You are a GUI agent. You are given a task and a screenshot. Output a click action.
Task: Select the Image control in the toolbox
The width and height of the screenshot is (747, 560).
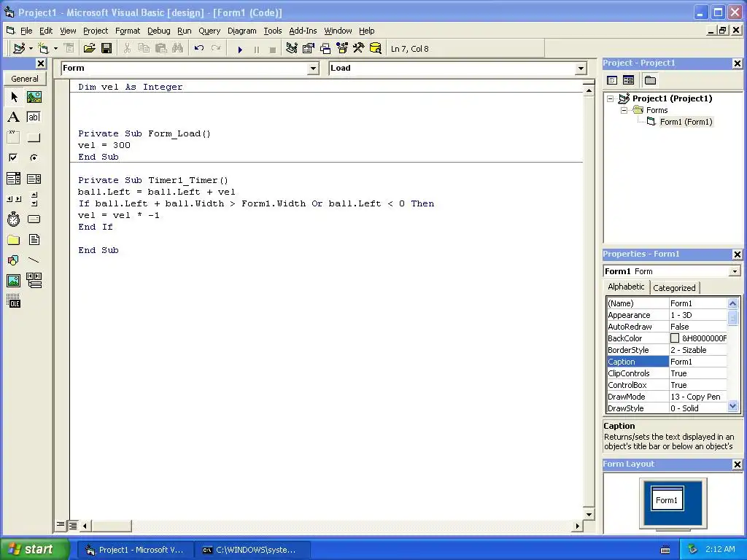tap(14, 281)
